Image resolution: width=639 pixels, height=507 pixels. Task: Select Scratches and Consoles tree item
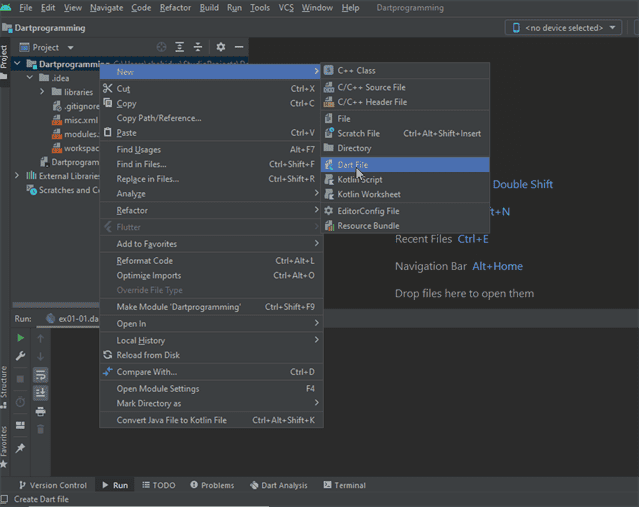[x=63, y=190]
